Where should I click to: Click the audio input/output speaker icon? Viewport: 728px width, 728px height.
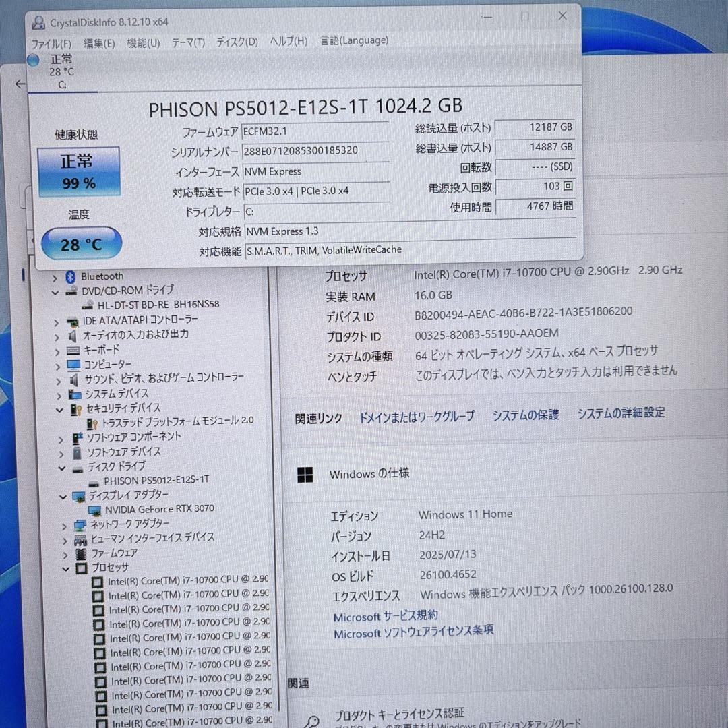click(x=73, y=336)
